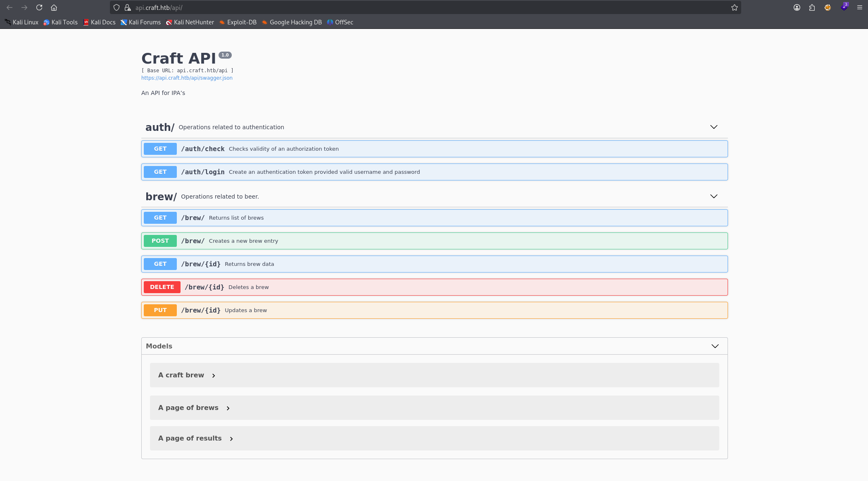
Task: Click the brew/ section heading
Action: pyautogui.click(x=161, y=197)
